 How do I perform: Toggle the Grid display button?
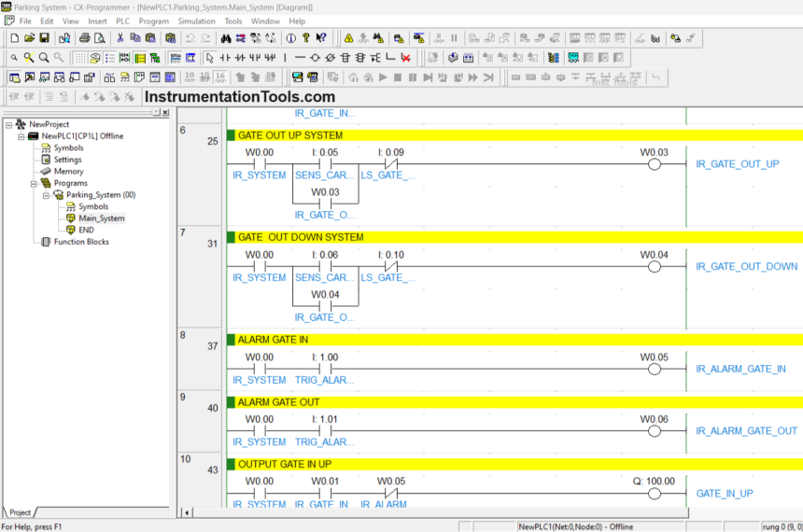click(79, 58)
